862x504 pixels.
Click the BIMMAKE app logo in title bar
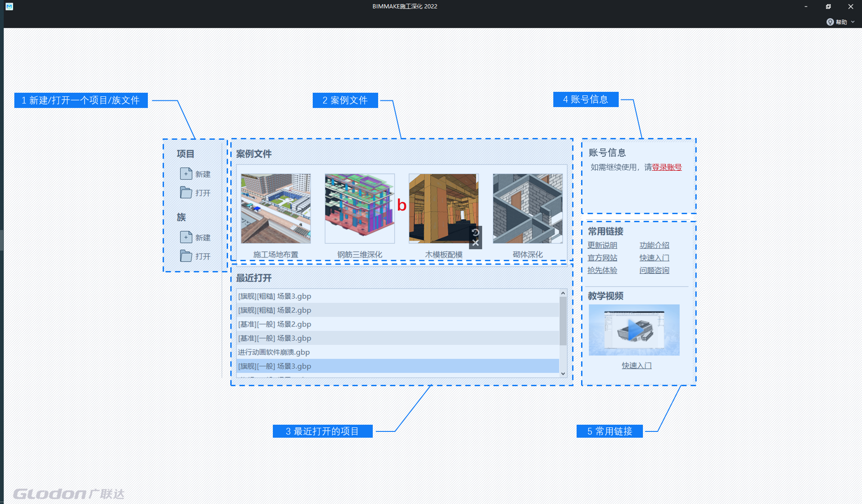9,6
